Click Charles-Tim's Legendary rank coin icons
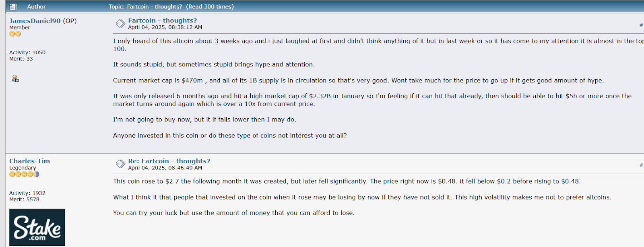 tap(24, 174)
